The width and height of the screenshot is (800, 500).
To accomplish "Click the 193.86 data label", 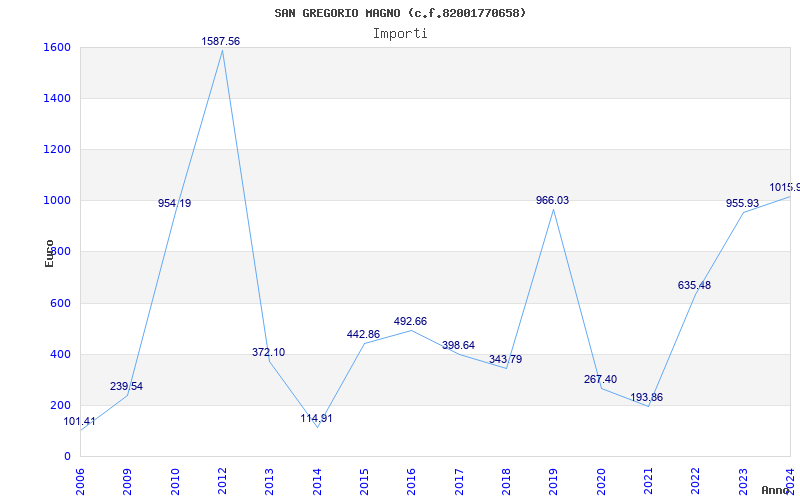I will point(646,397).
